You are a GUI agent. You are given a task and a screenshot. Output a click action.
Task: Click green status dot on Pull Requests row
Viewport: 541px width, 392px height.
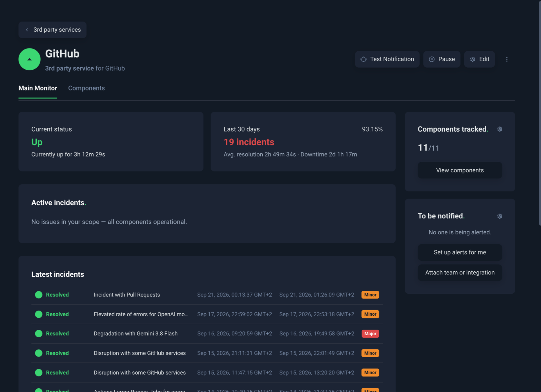coord(39,295)
